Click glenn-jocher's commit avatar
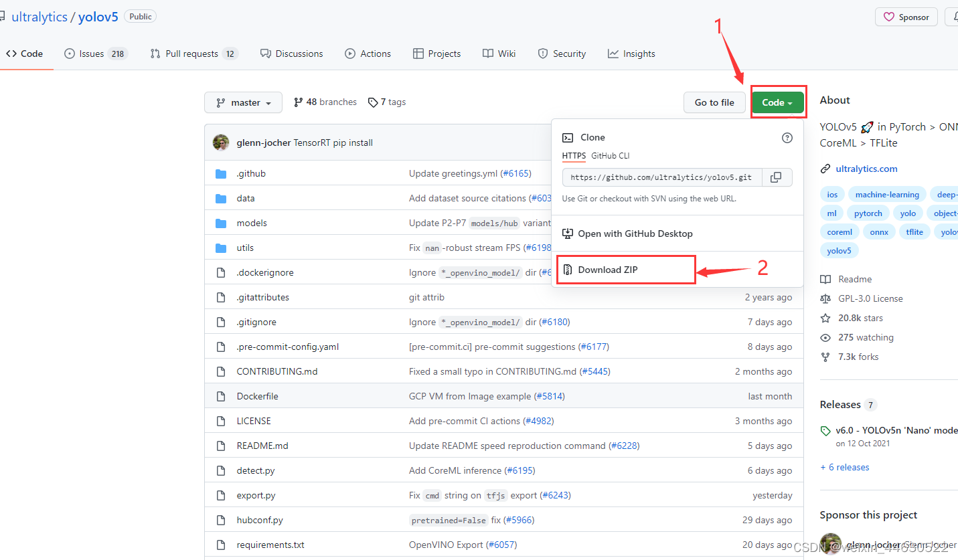958x560 pixels. pyautogui.click(x=221, y=143)
